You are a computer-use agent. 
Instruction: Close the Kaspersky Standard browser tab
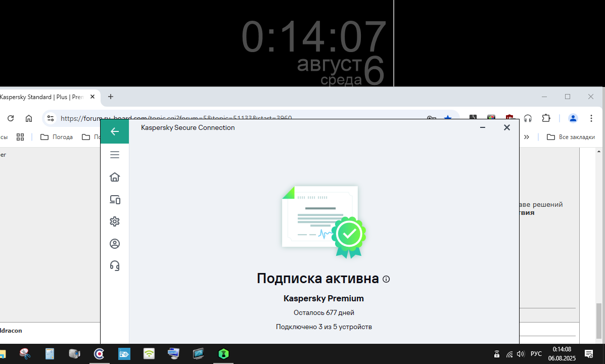point(92,97)
